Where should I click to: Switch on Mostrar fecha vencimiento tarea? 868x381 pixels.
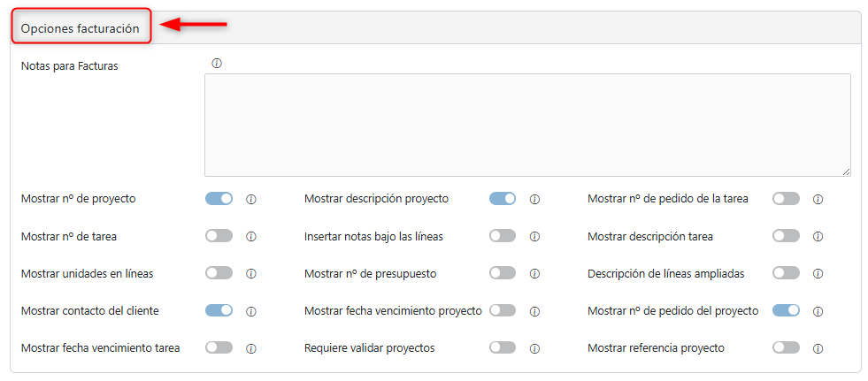[219, 347]
